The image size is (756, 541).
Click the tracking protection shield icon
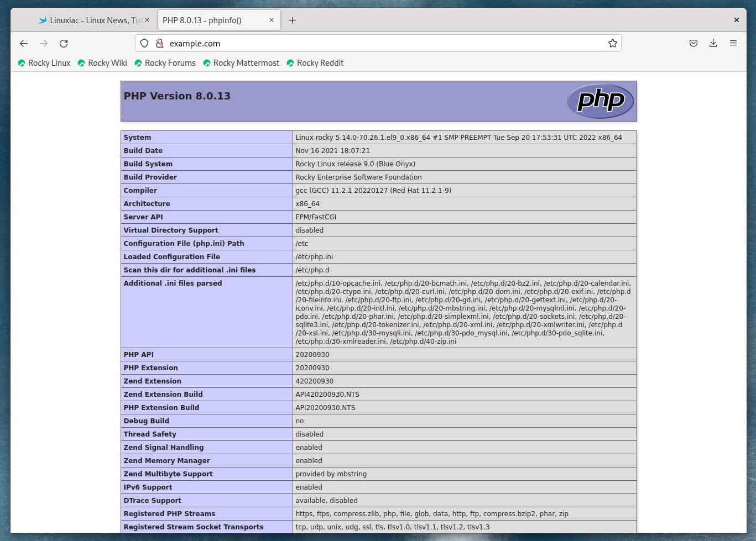coord(144,43)
